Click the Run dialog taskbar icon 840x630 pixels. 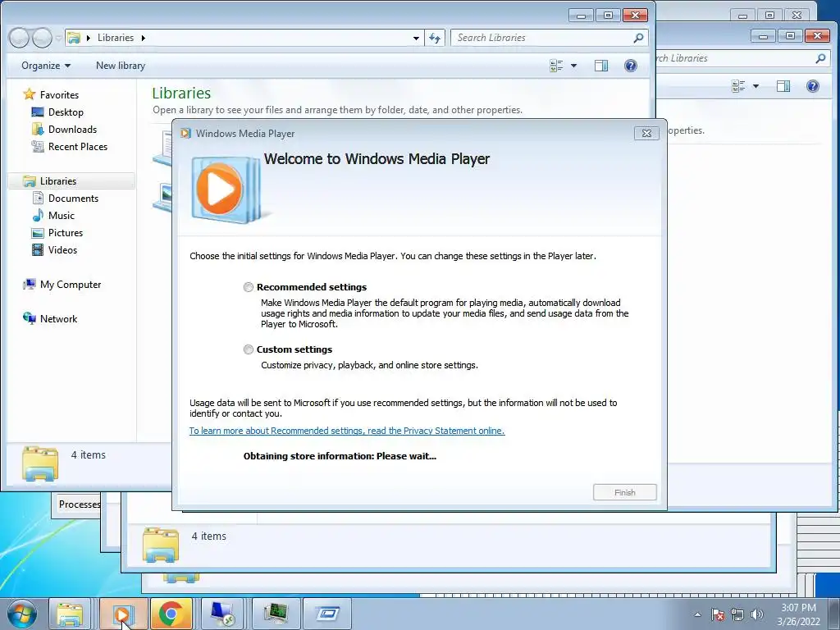[327, 614]
